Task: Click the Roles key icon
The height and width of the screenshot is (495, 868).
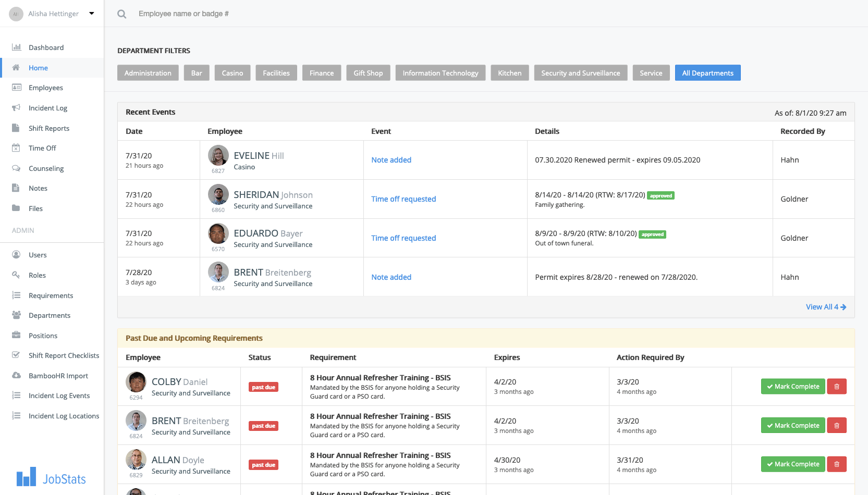Action: [x=16, y=275]
